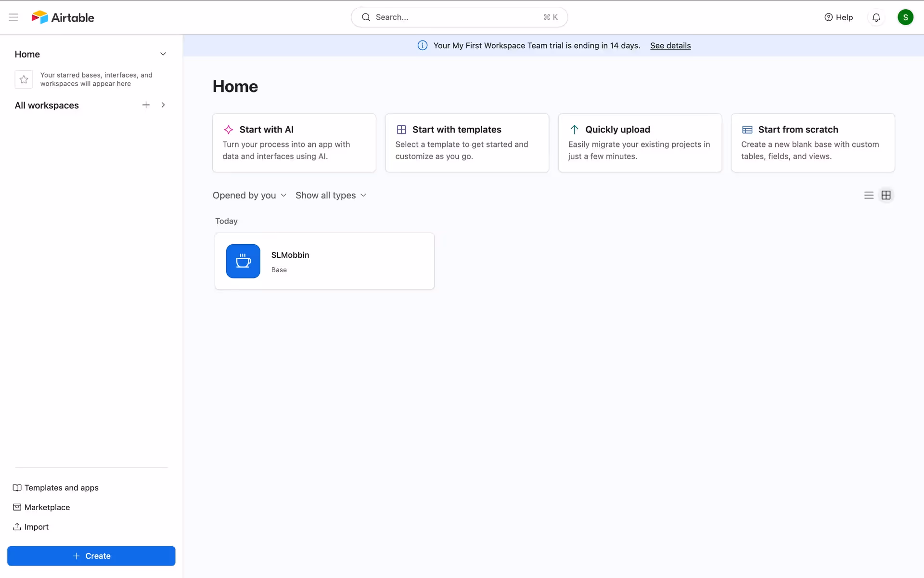Click the Airtable logo
The image size is (924, 578).
click(x=63, y=17)
